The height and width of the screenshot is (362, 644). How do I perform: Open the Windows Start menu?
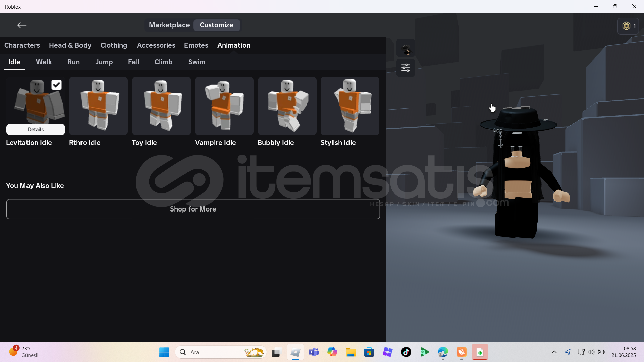point(164,352)
